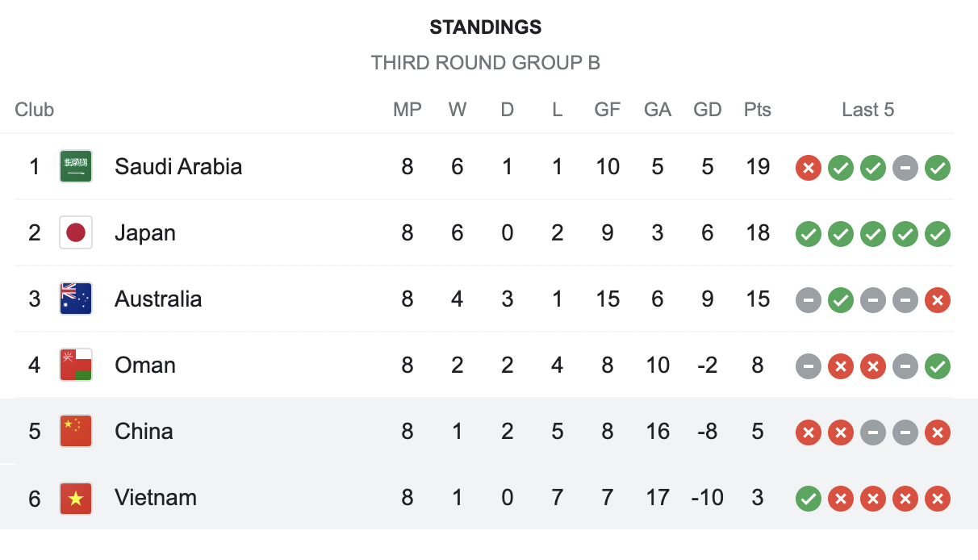Viewport: 978px width, 560px height.
Task: Click Oman's green win result icon
Action: point(937,366)
